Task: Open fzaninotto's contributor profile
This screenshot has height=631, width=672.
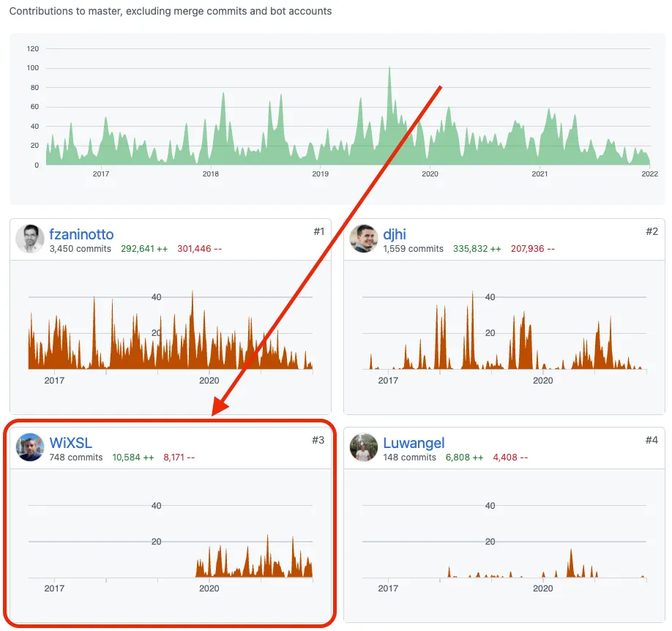Action: pos(81,234)
